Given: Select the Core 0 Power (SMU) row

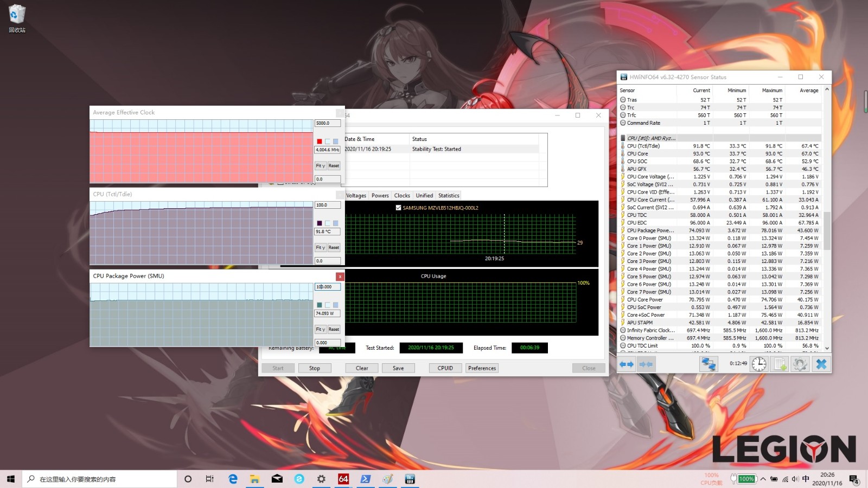Looking at the screenshot, I should 720,238.
